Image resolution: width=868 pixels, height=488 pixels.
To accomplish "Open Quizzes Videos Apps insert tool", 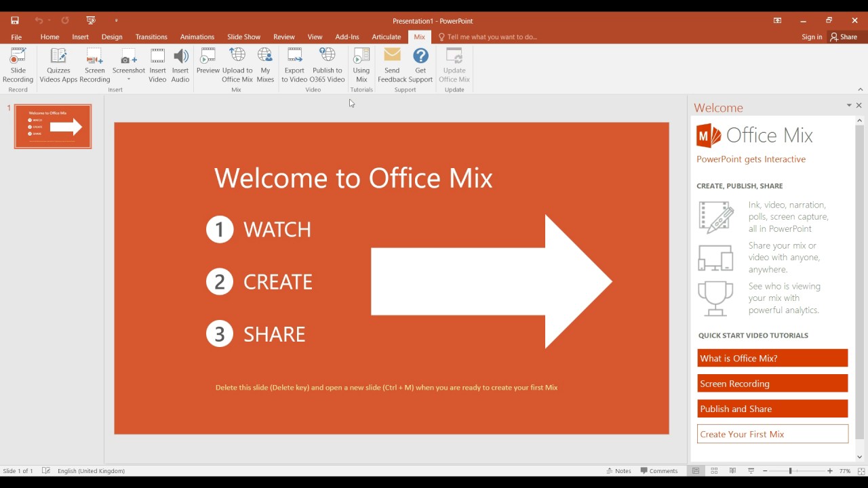I will point(58,65).
